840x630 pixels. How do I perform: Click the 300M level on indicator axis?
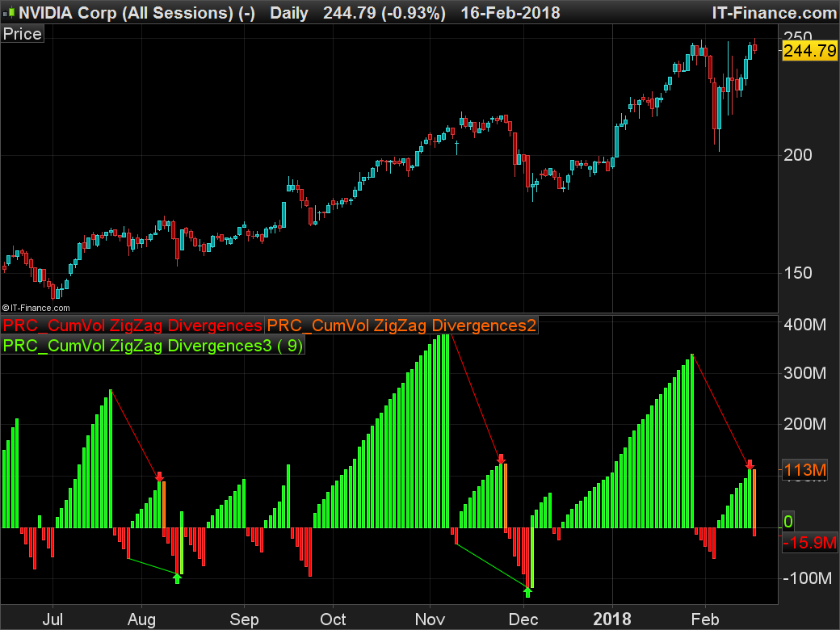[x=804, y=373]
